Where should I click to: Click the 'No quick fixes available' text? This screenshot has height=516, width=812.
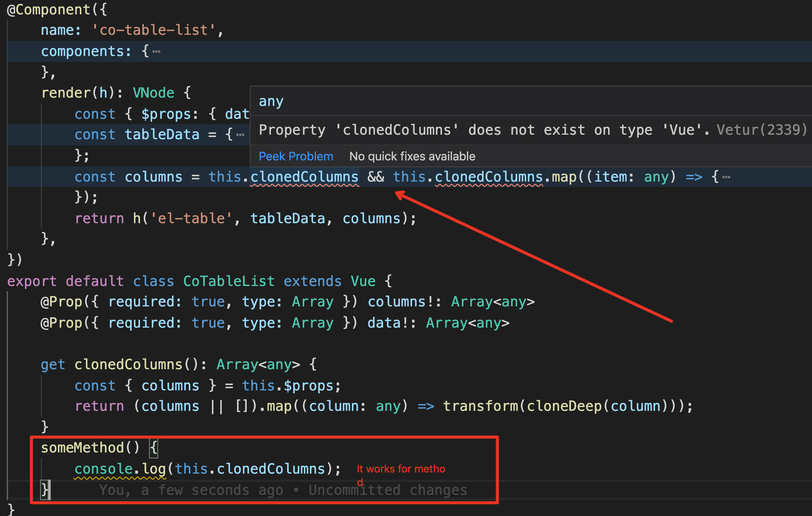pos(412,156)
